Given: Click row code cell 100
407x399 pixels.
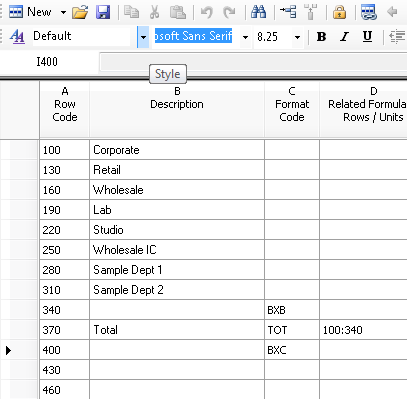Looking at the screenshot, I should (x=65, y=150).
